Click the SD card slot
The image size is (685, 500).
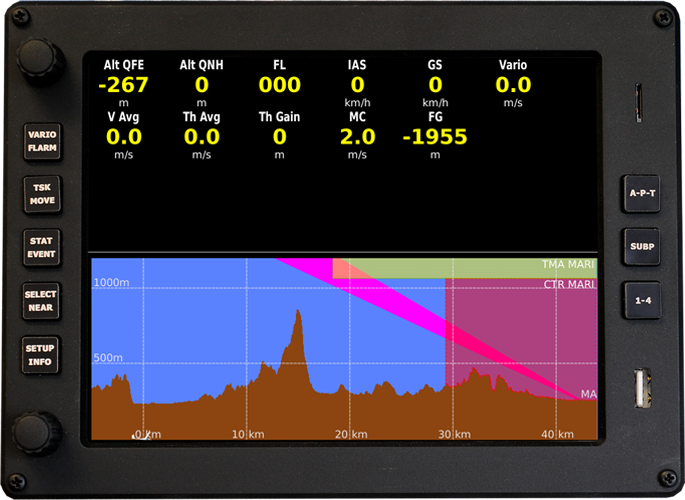(638, 102)
